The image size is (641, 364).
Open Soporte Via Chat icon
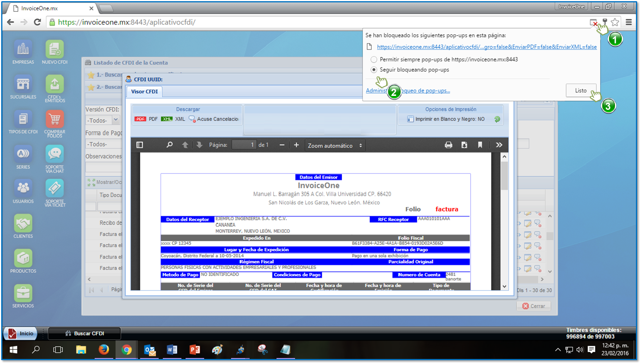pyautogui.click(x=55, y=158)
